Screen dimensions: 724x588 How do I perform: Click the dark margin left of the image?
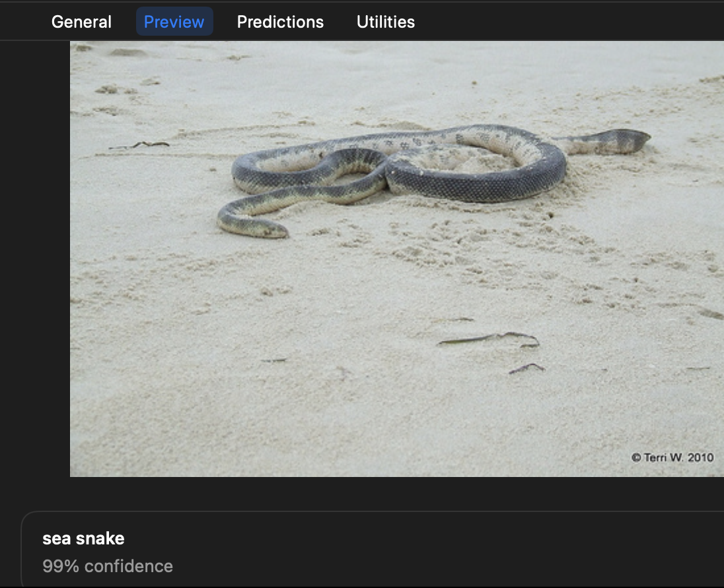34,264
